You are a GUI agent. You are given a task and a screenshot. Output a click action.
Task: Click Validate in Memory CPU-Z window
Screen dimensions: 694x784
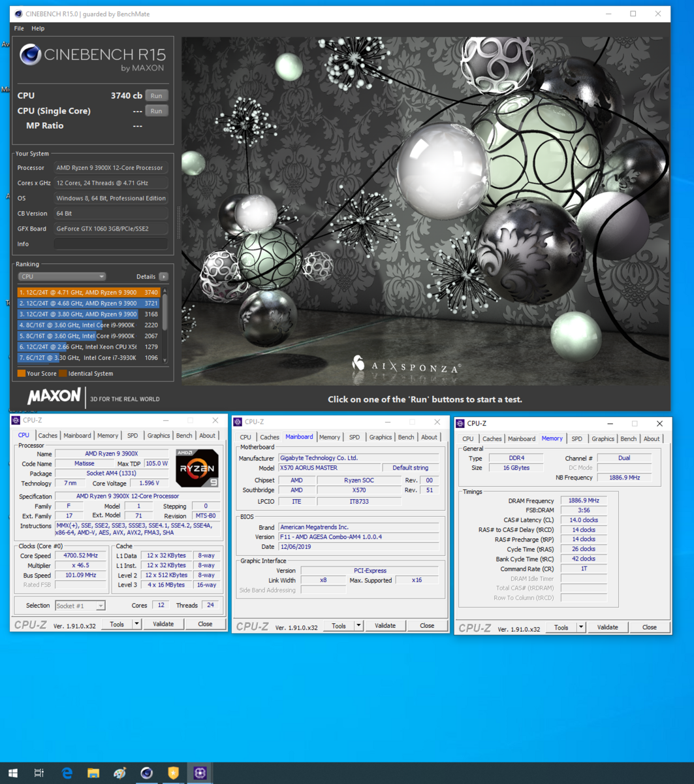[608, 627]
